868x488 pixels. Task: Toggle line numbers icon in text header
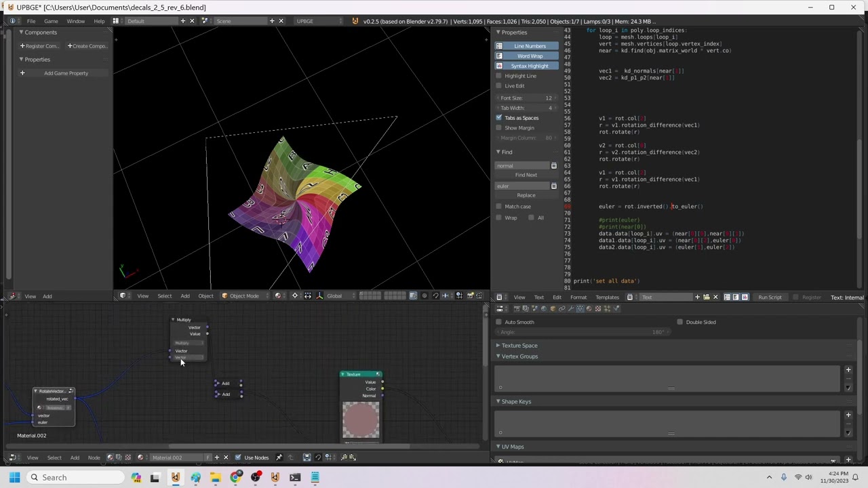pyautogui.click(x=727, y=297)
